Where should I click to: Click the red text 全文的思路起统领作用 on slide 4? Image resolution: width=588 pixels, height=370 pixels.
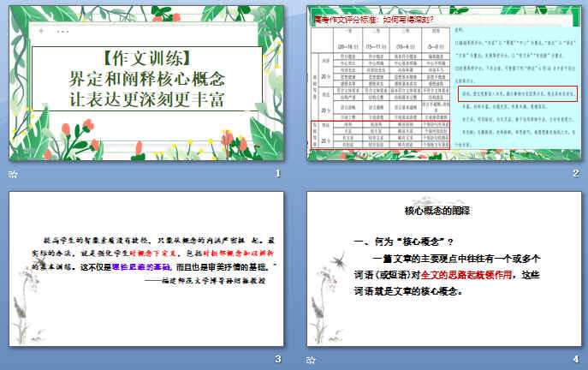[x=464, y=275]
